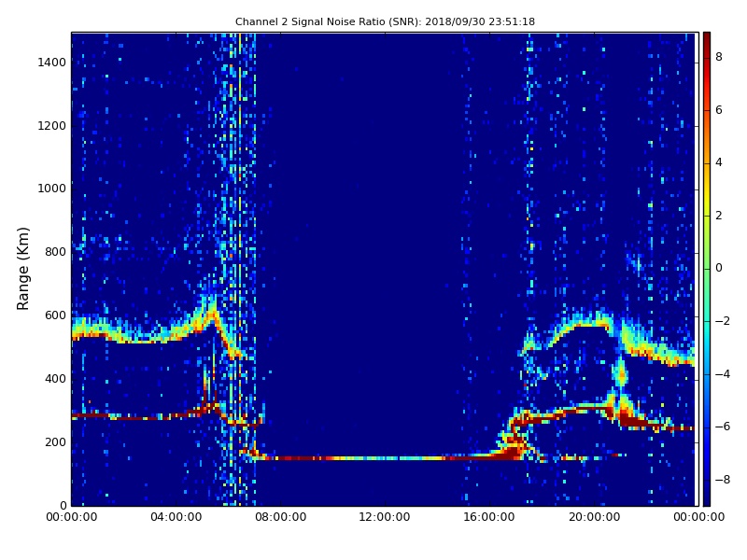Click the colorbar tick label −8
The width and height of the screenshot is (747, 560).
(x=723, y=480)
